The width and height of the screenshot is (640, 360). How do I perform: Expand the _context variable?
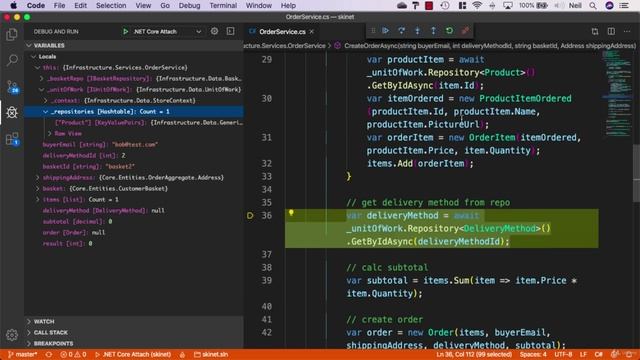tap(46, 100)
